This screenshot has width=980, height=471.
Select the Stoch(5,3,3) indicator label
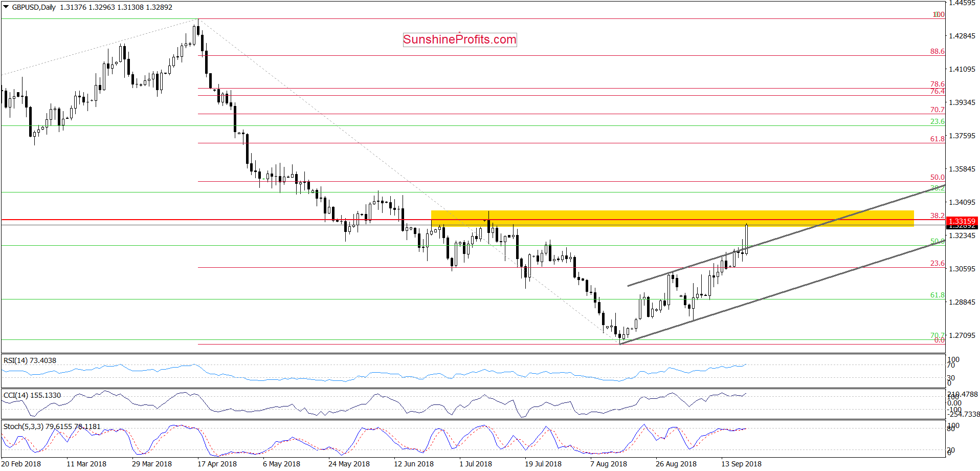coord(52,426)
